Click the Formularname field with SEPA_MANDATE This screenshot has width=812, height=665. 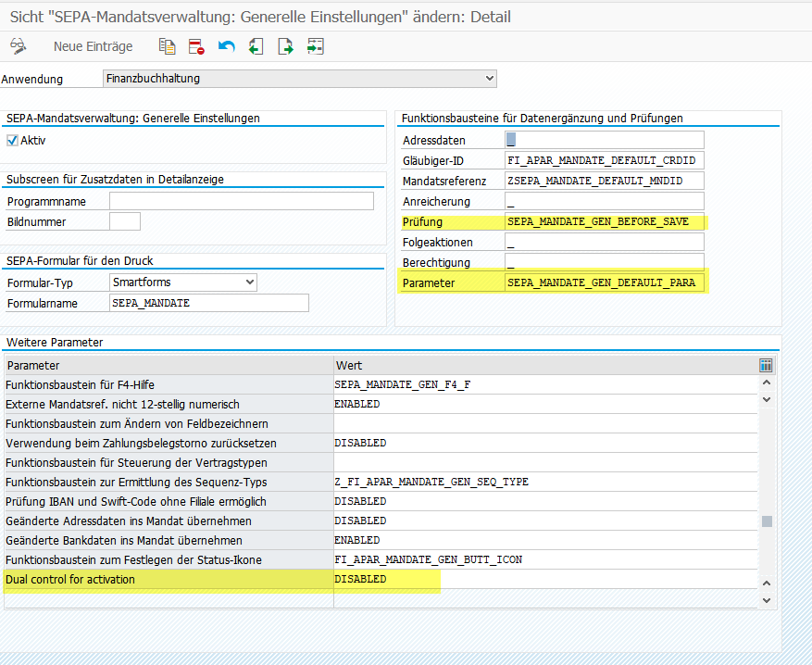(208, 303)
